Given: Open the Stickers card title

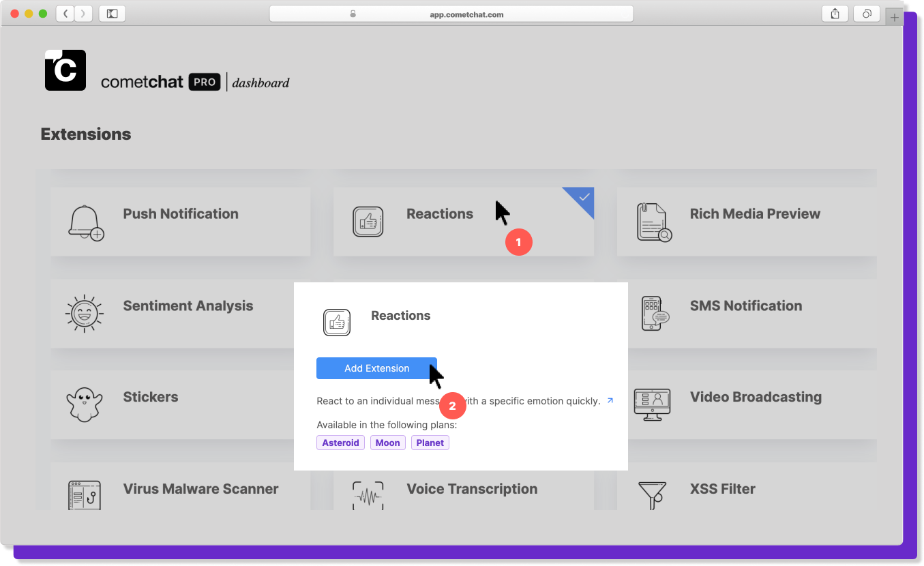Looking at the screenshot, I should point(151,397).
